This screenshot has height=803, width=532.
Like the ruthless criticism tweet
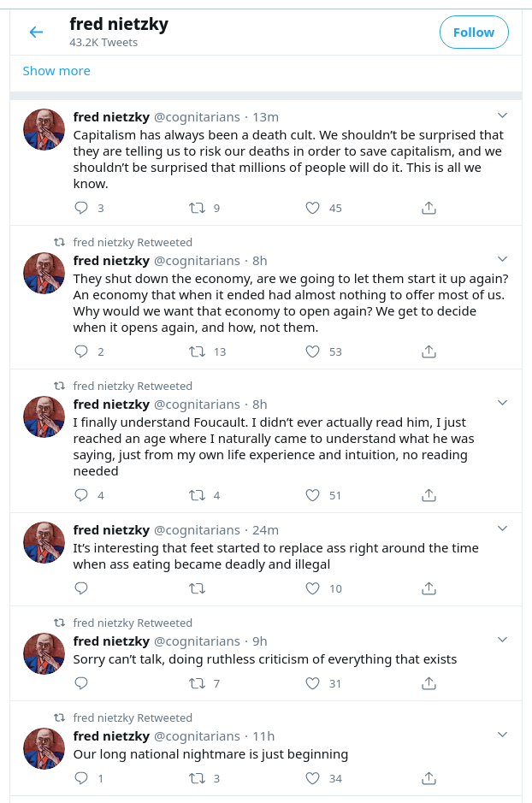(x=313, y=683)
